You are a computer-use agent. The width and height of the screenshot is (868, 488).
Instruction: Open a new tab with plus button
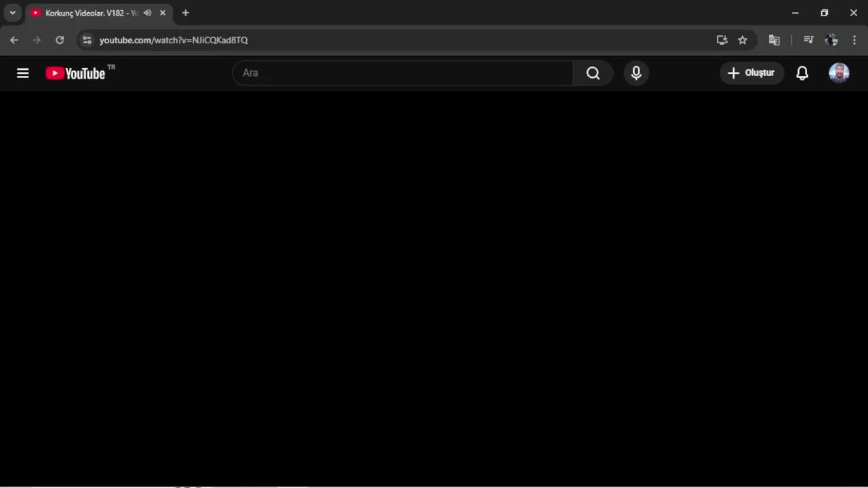[x=185, y=13]
